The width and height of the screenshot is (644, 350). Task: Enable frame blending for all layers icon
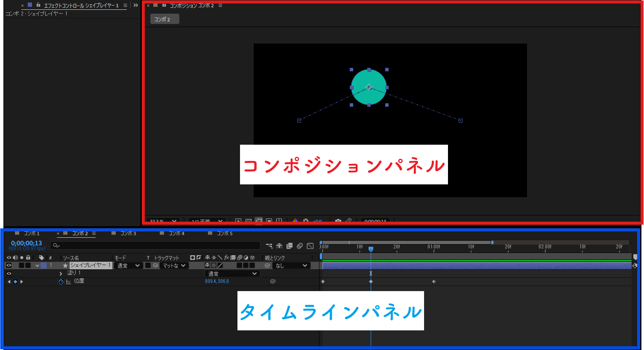point(290,245)
